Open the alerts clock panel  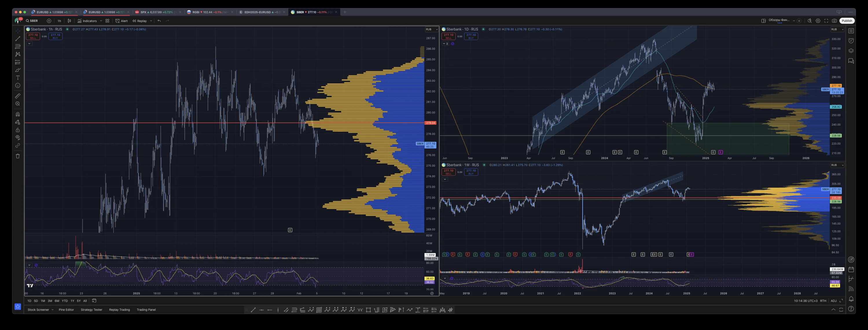pos(851,41)
